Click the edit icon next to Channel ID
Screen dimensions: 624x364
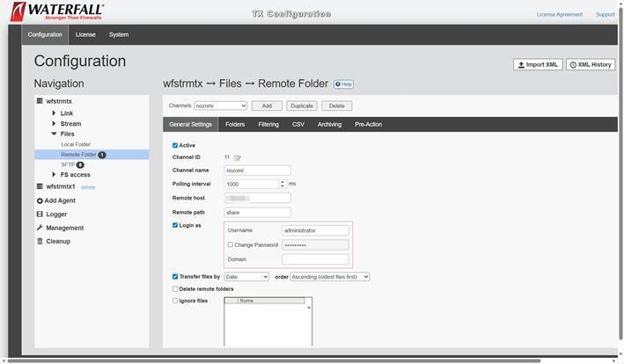[237, 157]
